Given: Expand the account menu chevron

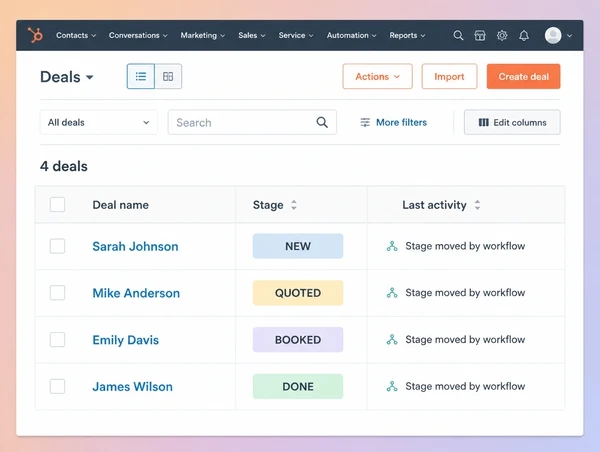Looking at the screenshot, I should click(569, 36).
